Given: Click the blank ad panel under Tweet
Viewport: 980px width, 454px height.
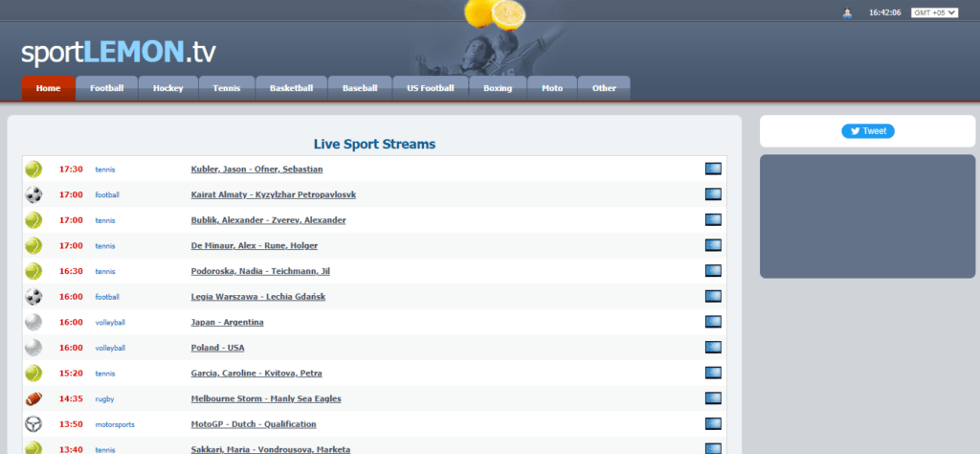Looking at the screenshot, I should coord(867,216).
